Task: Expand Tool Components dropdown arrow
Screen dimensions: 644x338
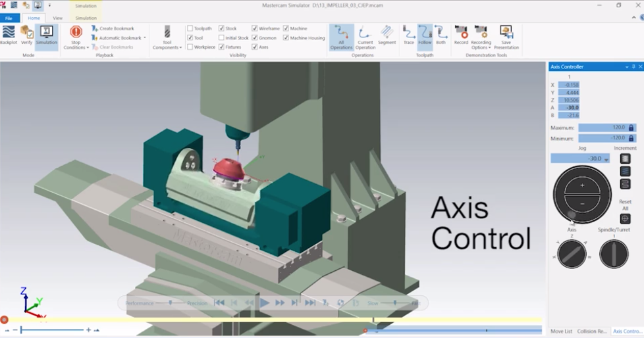Action: click(180, 47)
